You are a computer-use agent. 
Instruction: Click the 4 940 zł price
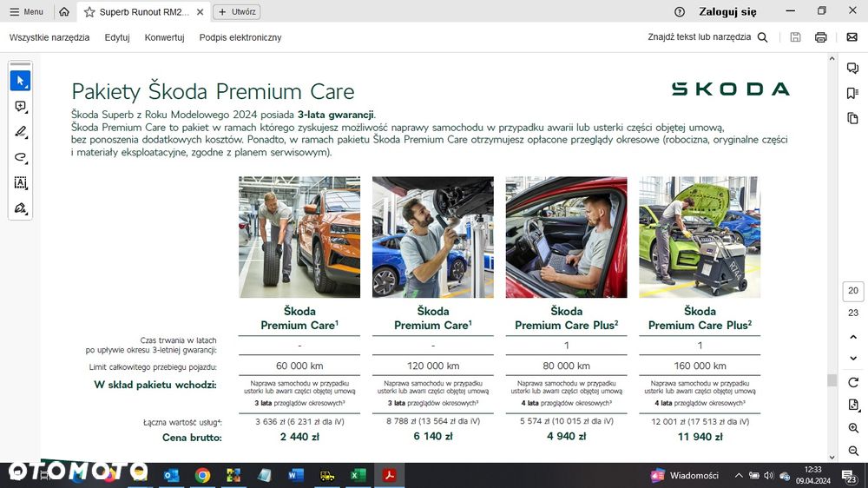566,437
